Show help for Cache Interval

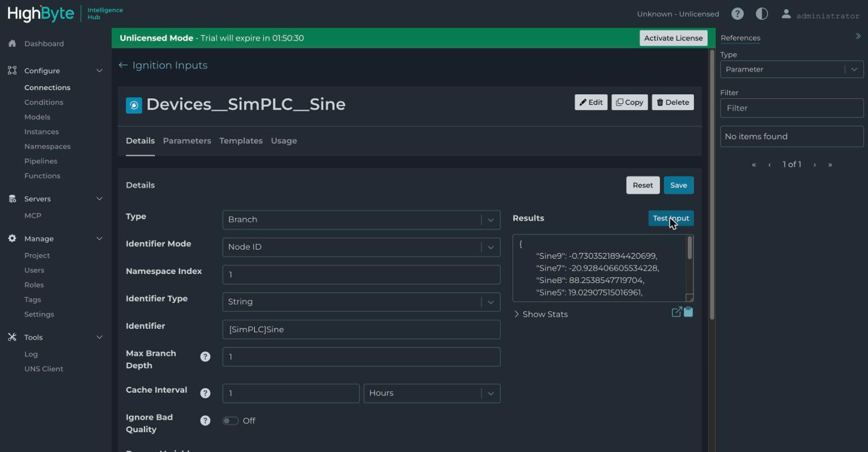(x=205, y=393)
